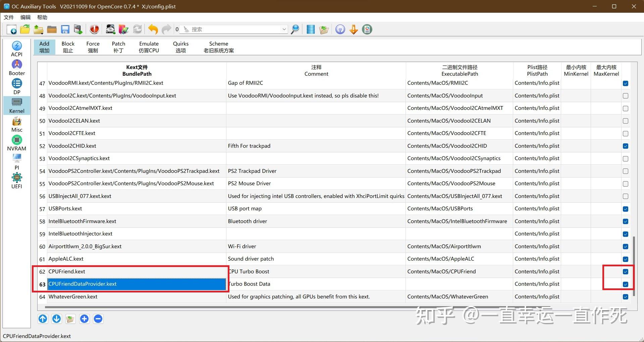Open the green documentation report icon
644x342 pixels.
tap(367, 29)
